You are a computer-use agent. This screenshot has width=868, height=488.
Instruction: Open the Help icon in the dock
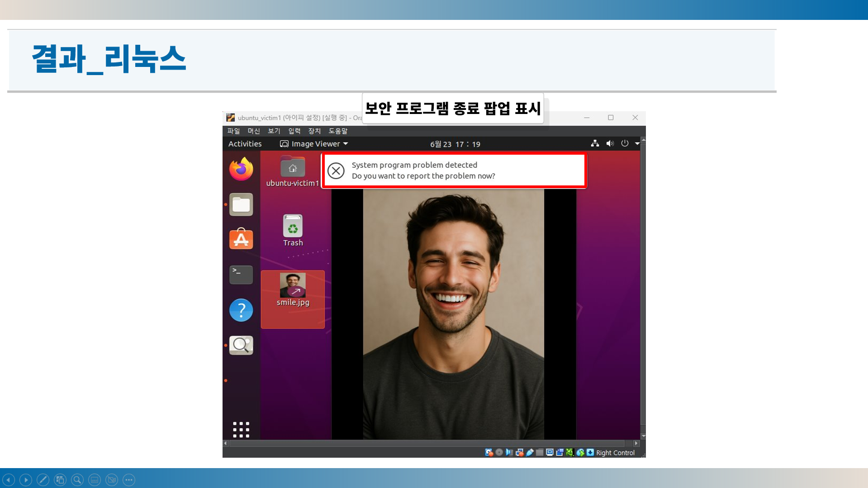pos(241,310)
